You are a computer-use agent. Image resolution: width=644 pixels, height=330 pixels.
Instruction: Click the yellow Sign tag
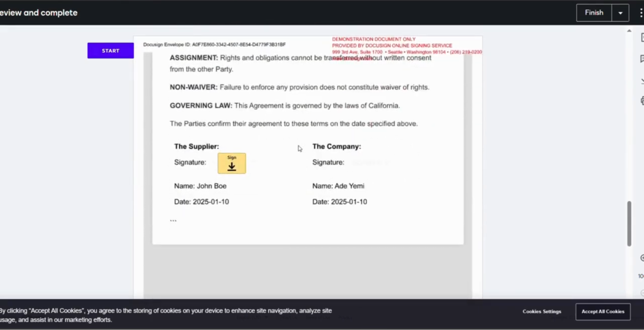(231, 163)
